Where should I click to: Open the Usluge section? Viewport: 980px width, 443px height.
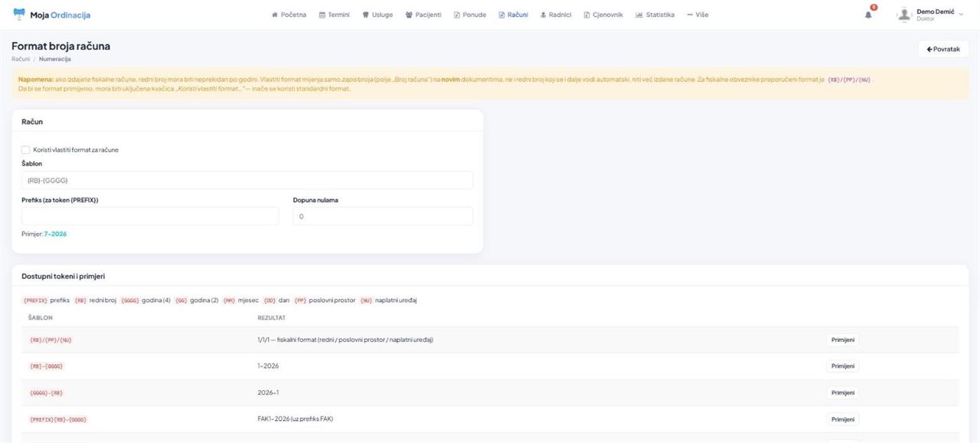tap(377, 15)
